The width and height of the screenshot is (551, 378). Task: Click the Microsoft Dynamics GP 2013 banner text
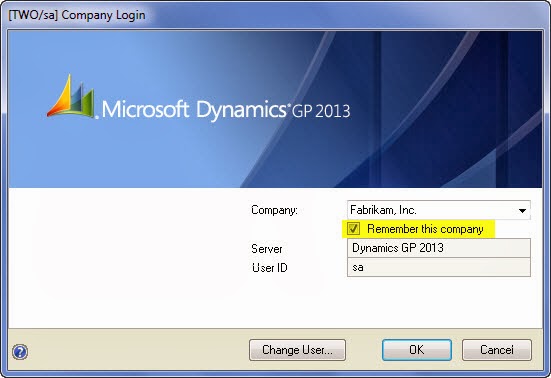click(x=226, y=110)
